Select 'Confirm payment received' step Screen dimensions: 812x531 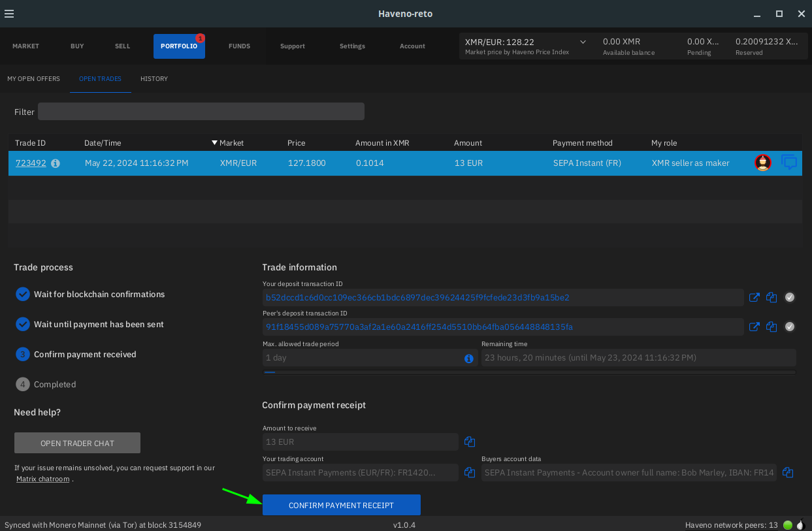click(76, 355)
